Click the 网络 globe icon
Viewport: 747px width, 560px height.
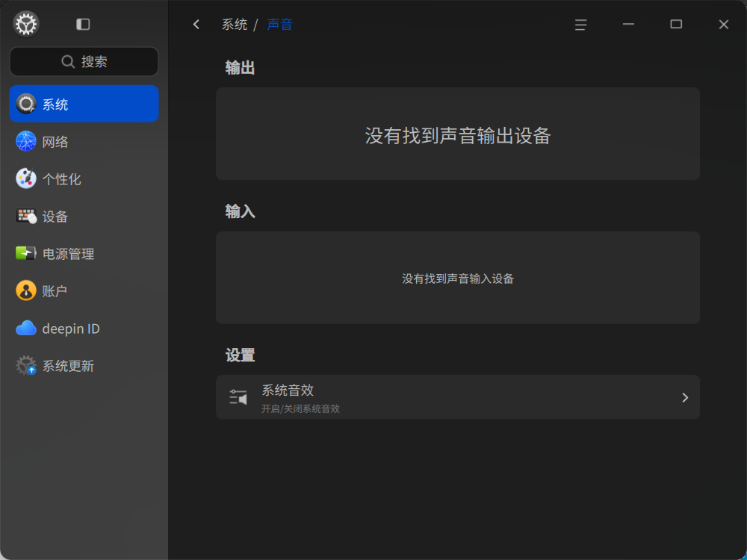point(25,141)
